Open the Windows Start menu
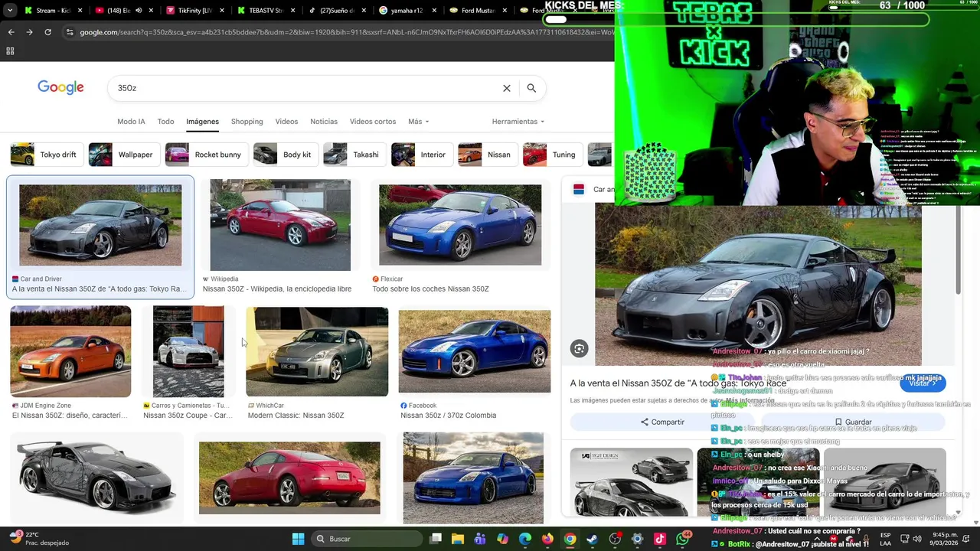Screen dimensions: 980x551 (298, 539)
